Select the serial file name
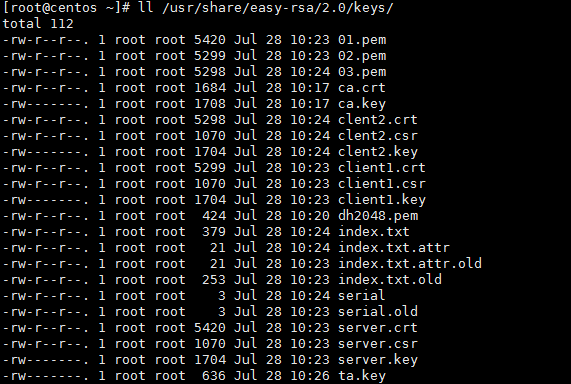Viewport: 571px width, 384px height. pyautogui.click(x=361, y=296)
